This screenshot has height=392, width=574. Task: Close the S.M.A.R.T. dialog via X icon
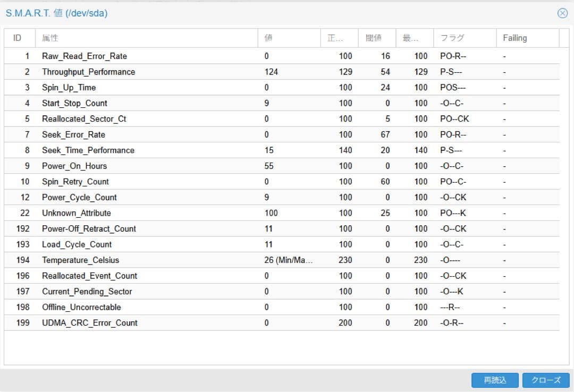(562, 13)
